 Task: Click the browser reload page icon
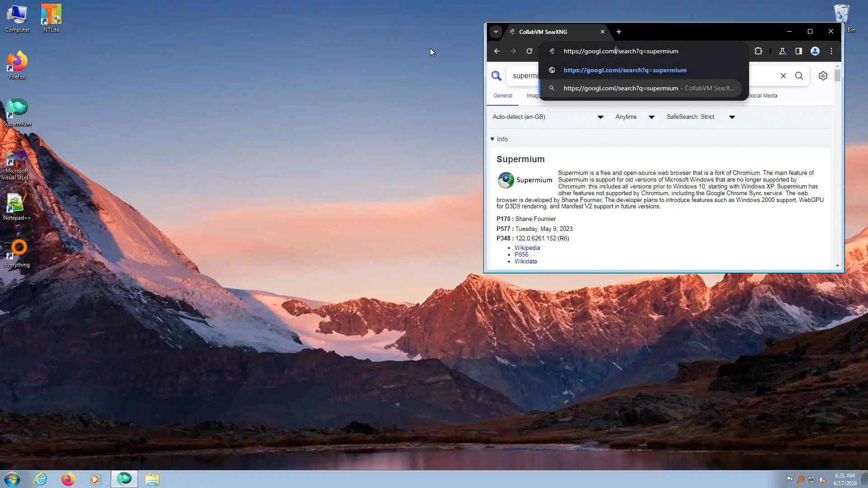[529, 51]
